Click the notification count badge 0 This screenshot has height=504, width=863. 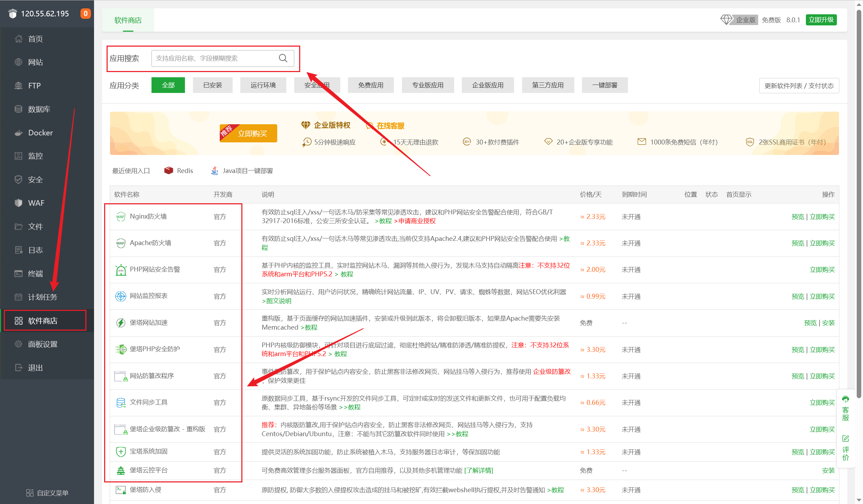pos(85,14)
